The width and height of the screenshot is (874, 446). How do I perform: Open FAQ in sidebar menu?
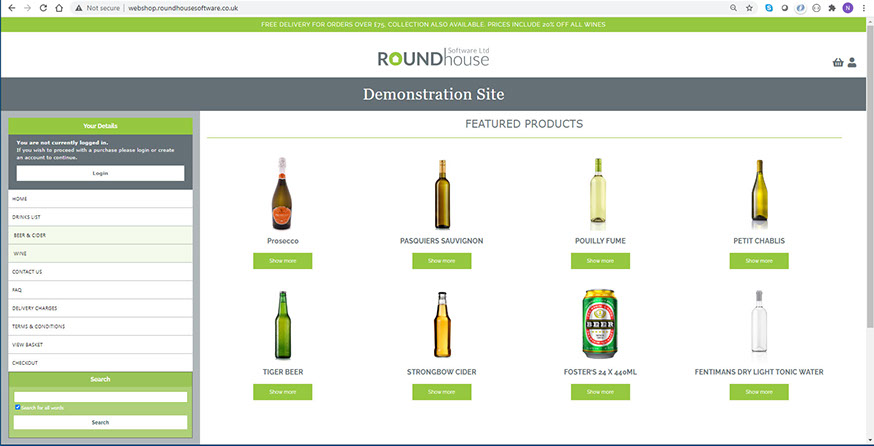[100, 290]
